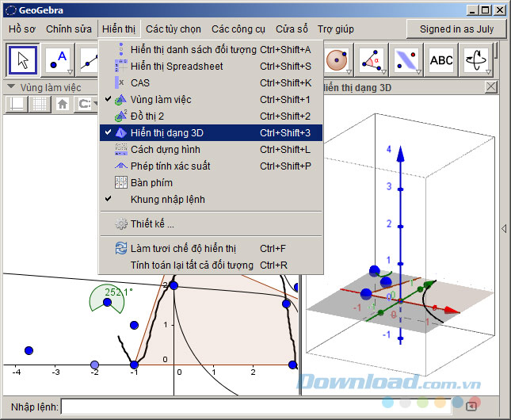Screen dimensions: 511x420
Task: Open the input bar help dropdown
Action: click(471, 407)
